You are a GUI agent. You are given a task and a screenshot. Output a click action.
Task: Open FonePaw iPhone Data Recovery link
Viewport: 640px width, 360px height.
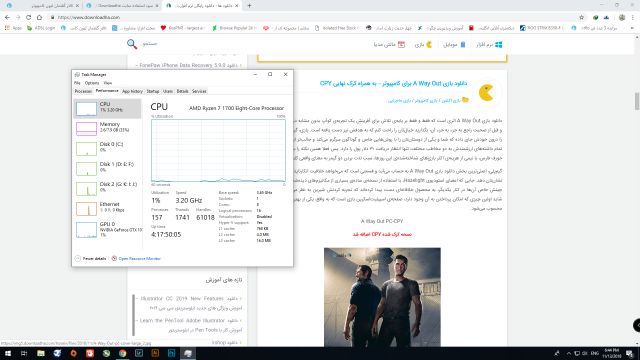click(189, 65)
